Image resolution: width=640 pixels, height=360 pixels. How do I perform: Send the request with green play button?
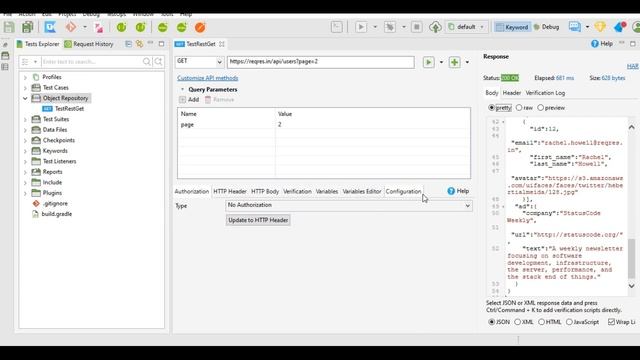pos(429,62)
